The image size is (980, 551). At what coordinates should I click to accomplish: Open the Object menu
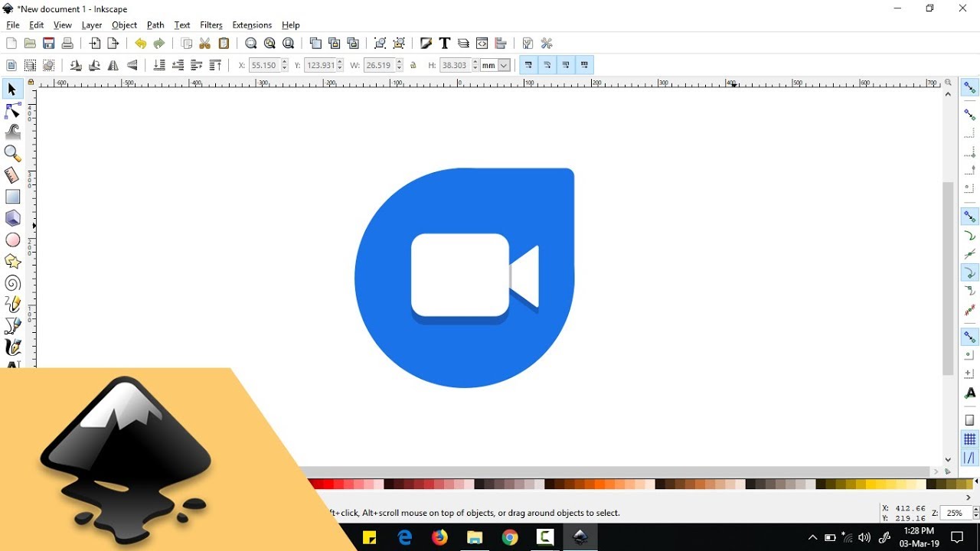tap(124, 25)
